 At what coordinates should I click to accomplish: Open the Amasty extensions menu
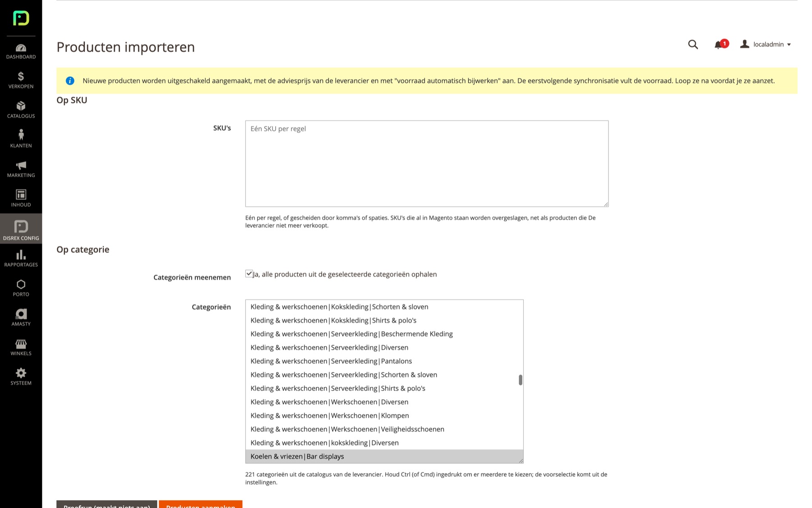(21, 318)
